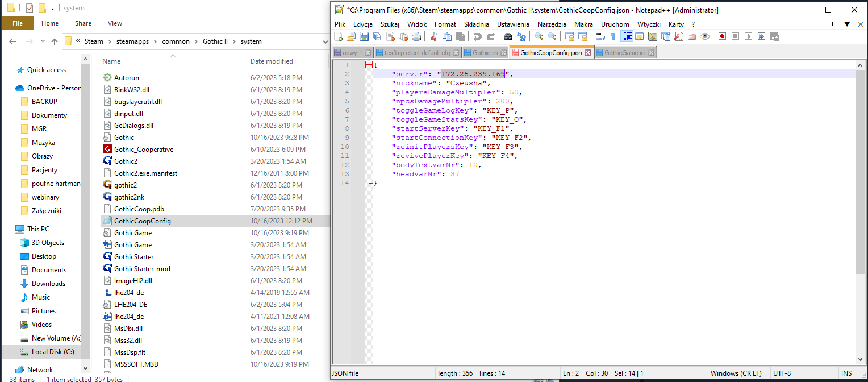
Task: Click the Gothic II breadcrumb segment
Action: pos(215,41)
